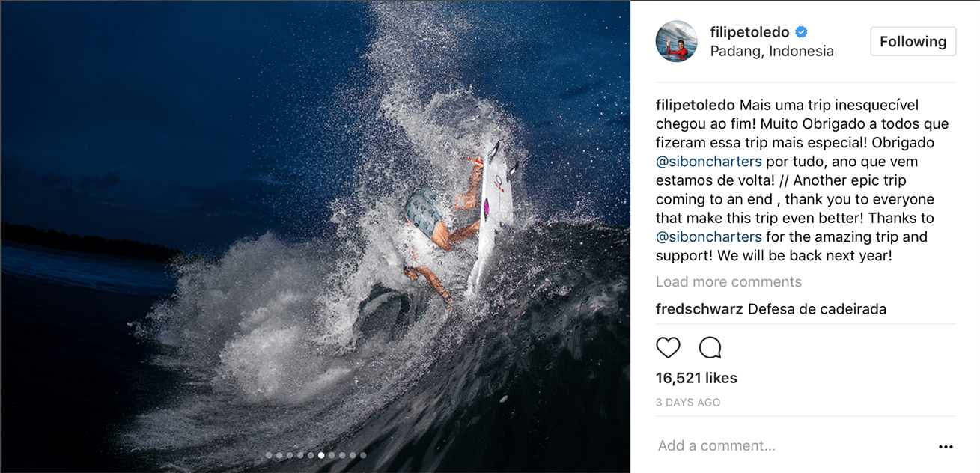Open the three-dot more options menu

coord(946,447)
